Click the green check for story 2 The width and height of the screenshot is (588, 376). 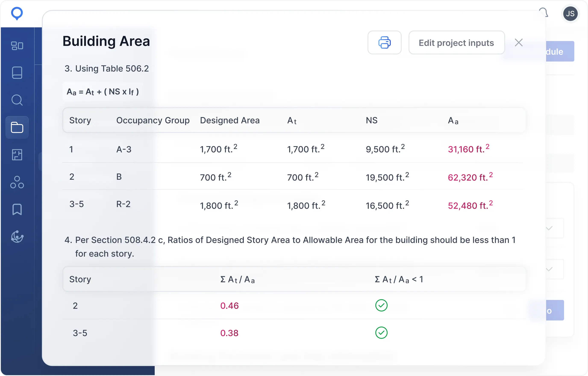point(381,305)
